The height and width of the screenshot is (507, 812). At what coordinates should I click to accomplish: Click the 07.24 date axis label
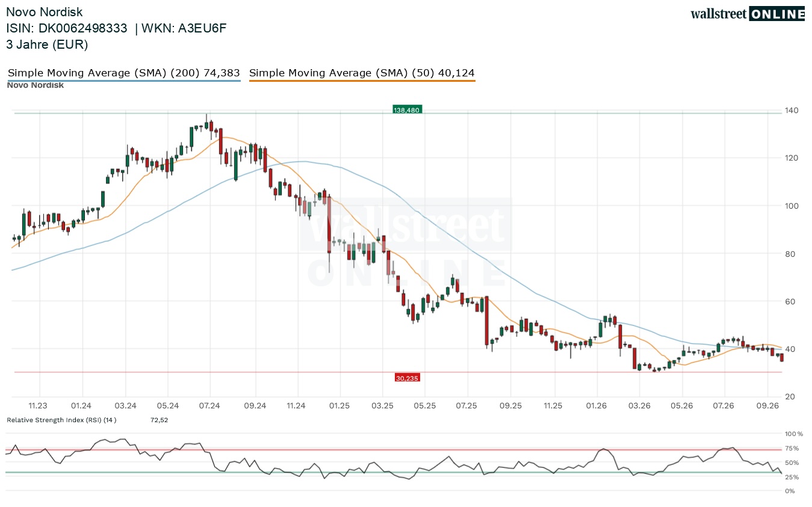coord(209,406)
